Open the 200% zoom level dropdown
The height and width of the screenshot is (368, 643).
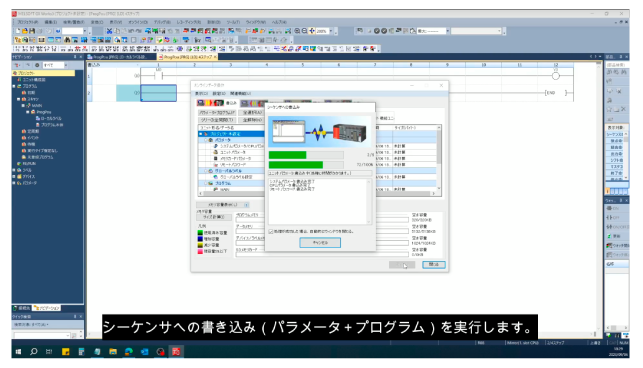point(331,31)
